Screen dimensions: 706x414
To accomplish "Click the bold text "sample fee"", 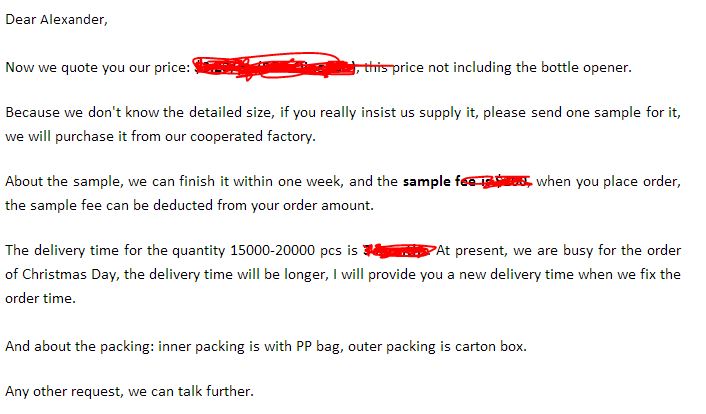I will pos(439,181).
